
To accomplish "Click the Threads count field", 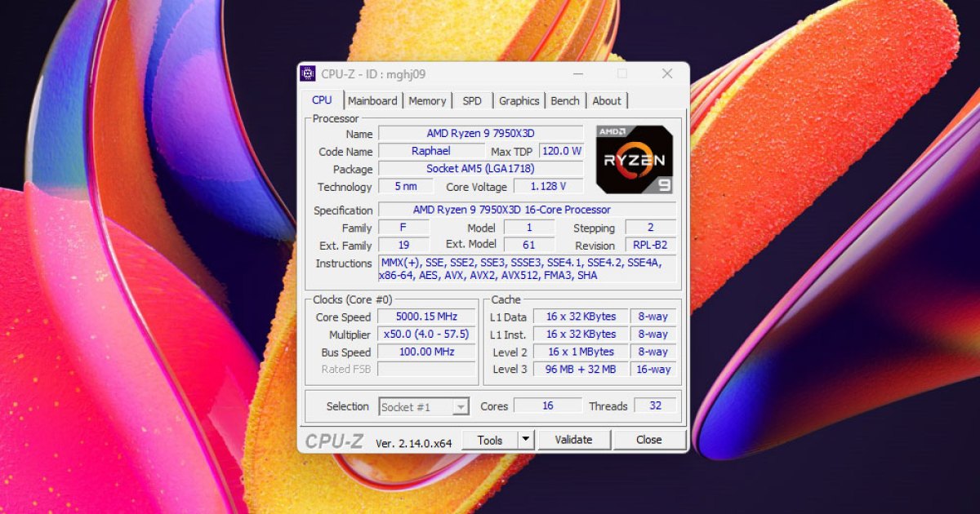I will pyautogui.click(x=654, y=405).
